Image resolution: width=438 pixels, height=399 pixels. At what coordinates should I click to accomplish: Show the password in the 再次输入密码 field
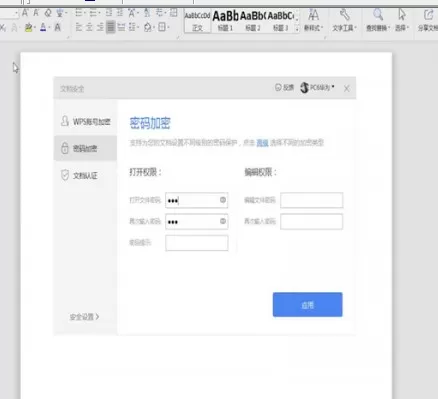click(x=223, y=221)
